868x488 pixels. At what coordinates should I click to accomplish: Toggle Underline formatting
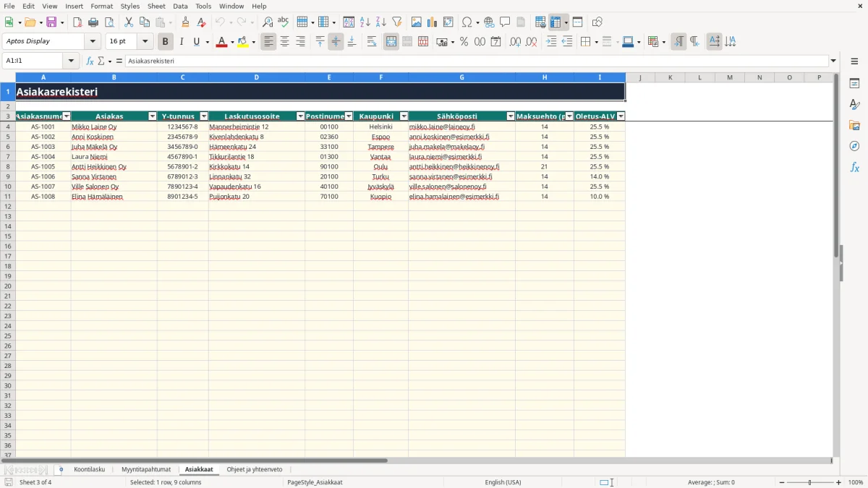196,42
